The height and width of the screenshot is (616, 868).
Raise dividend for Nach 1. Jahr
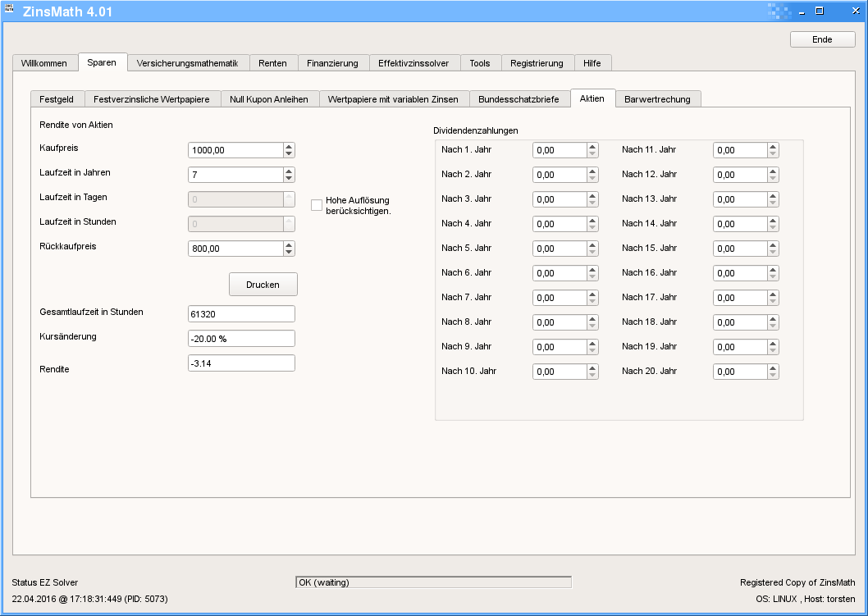(x=592, y=147)
